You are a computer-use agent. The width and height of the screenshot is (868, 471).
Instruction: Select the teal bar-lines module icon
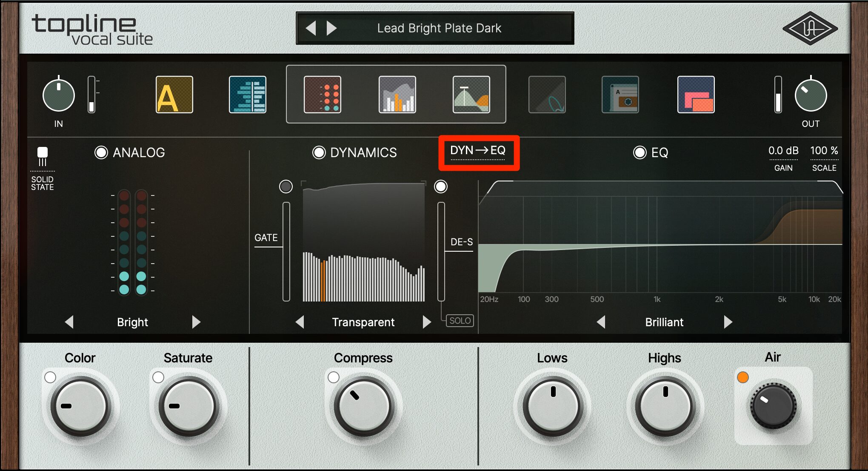pyautogui.click(x=248, y=95)
